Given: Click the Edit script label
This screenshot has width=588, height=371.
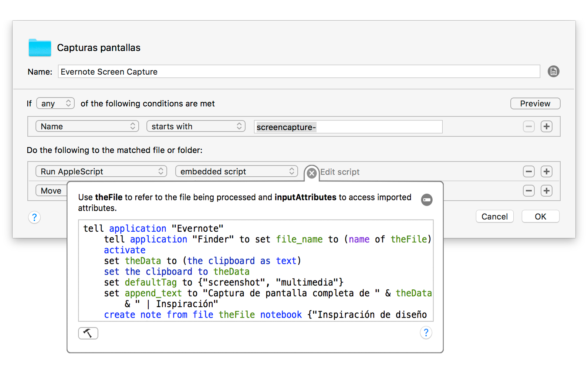Looking at the screenshot, I should pos(340,172).
